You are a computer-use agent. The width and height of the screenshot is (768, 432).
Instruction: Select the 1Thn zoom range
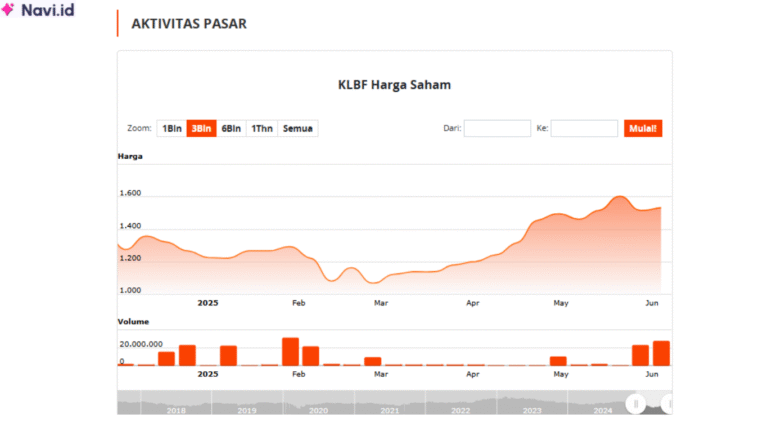click(x=262, y=128)
